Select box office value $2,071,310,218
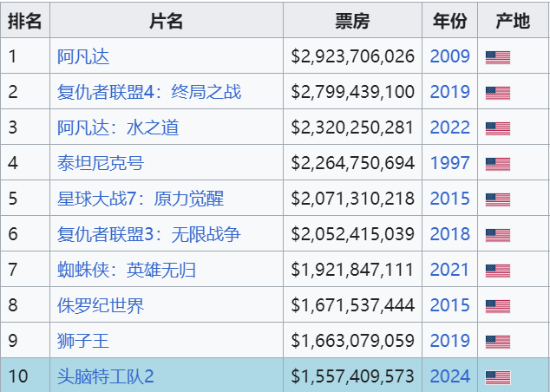 coord(352,199)
